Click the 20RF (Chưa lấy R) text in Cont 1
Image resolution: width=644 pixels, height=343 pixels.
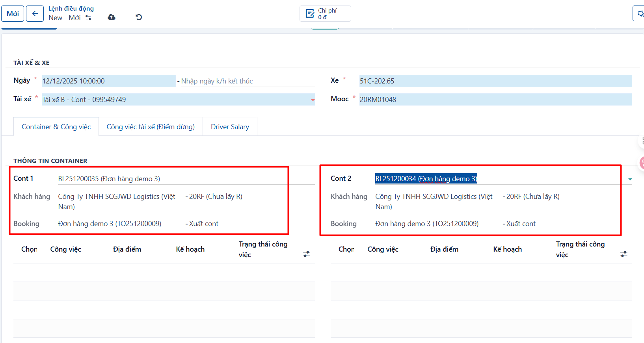click(x=216, y=197)
